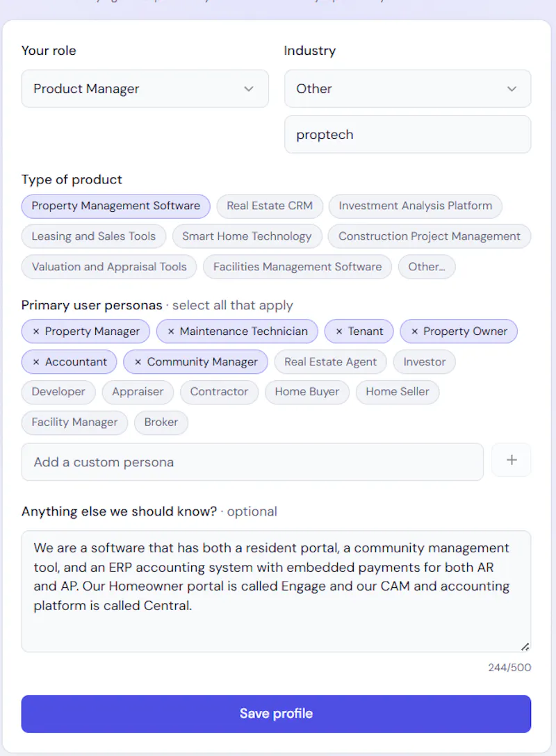Click the × on Property Owner chip
This screenshot has width=556, height=756.
414,331
